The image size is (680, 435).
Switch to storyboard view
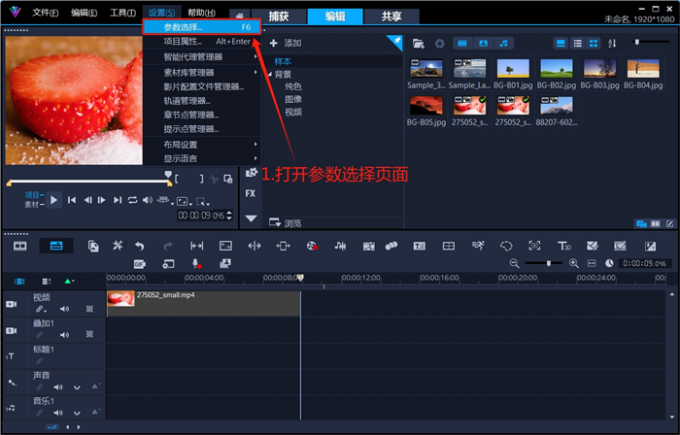[x=20, y=246]
